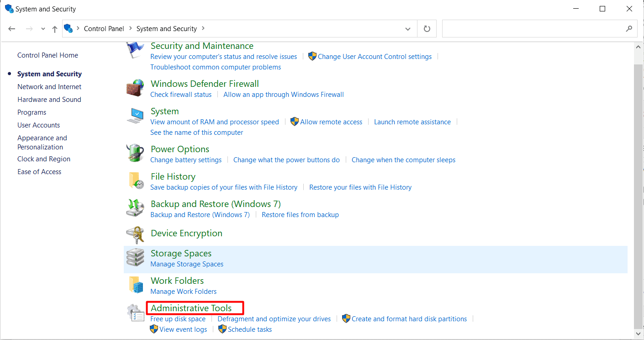
Task: Expand chevron before Control Panel breadcrumb
Action: [78, 28]
